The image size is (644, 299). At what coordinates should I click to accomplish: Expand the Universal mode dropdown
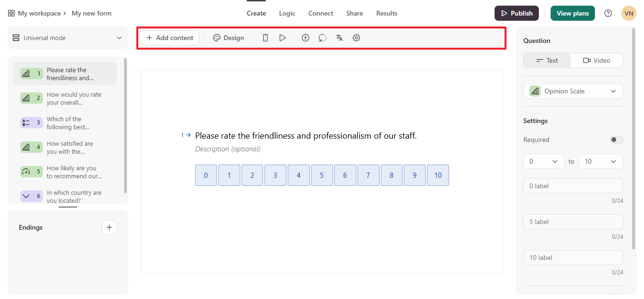click(x=67, y=37)
